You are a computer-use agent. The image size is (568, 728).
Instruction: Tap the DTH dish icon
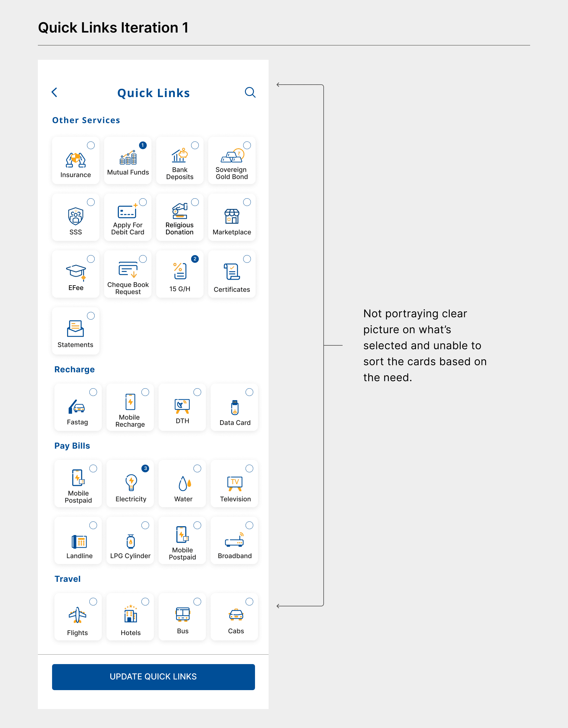[x=182, y=406]
